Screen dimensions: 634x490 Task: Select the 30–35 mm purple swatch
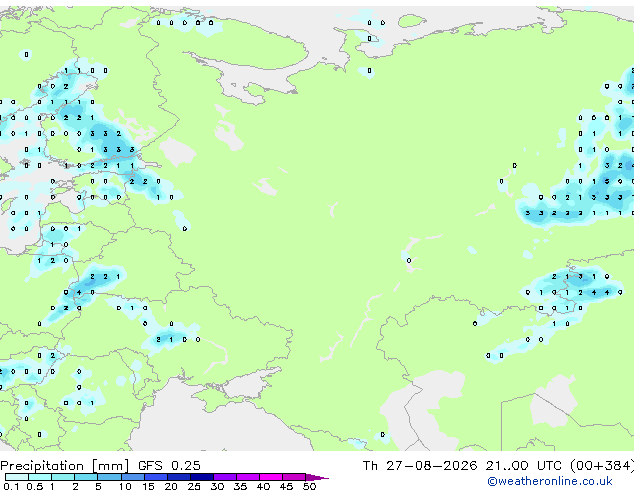click(x=225, y=477)
